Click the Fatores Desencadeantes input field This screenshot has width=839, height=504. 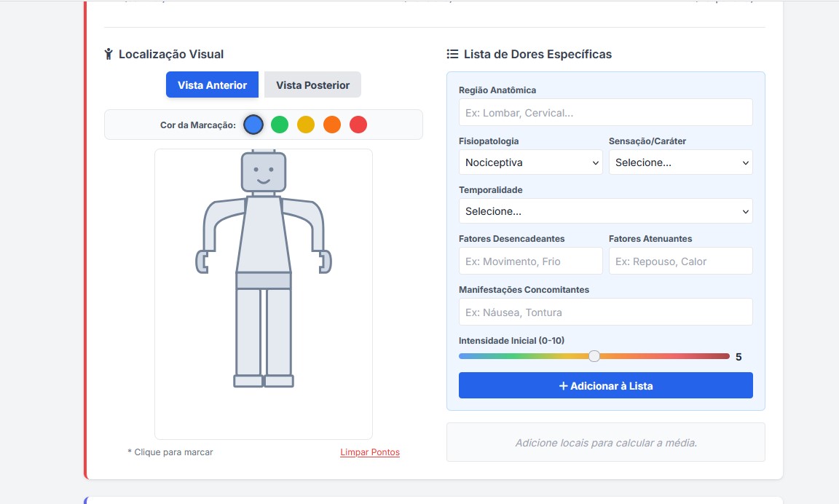point(530,261)
